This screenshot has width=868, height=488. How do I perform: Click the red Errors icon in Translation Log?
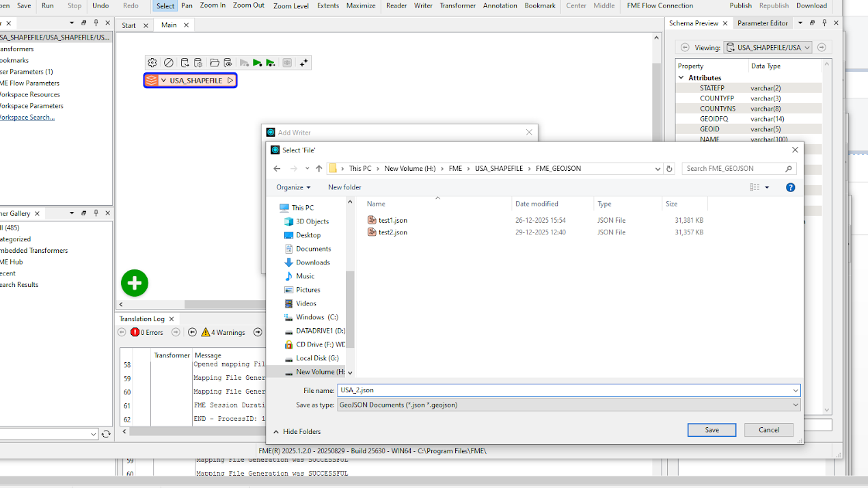[135, 332]
